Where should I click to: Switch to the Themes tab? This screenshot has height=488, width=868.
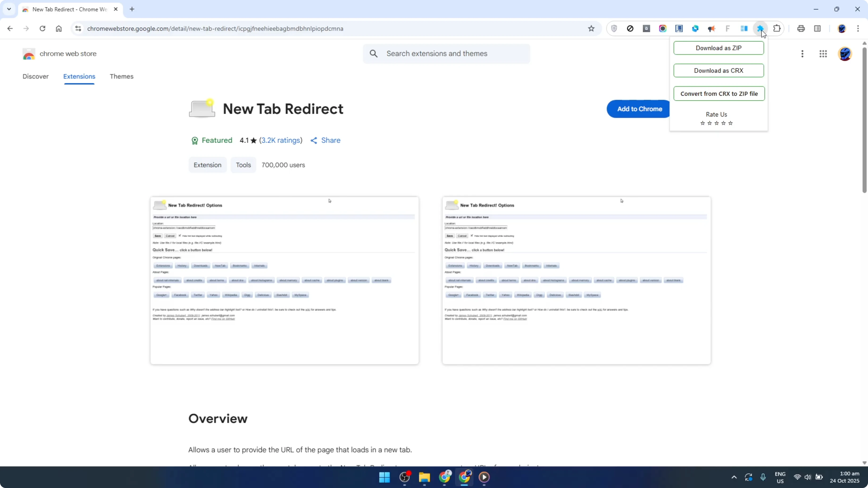pyautogui.click(x=122, y=76)
